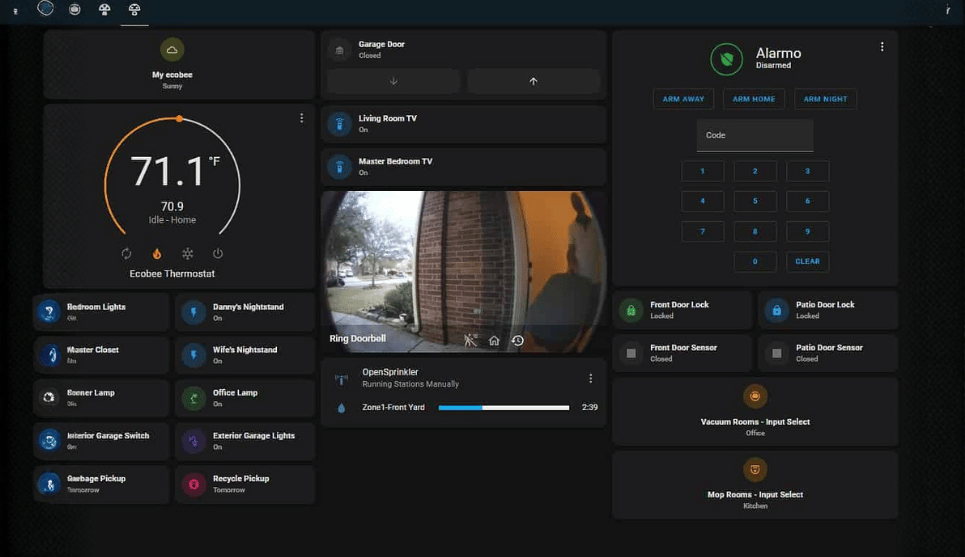
Task: Click Ring Doorbell history clock icon
Action: [518, 340]
